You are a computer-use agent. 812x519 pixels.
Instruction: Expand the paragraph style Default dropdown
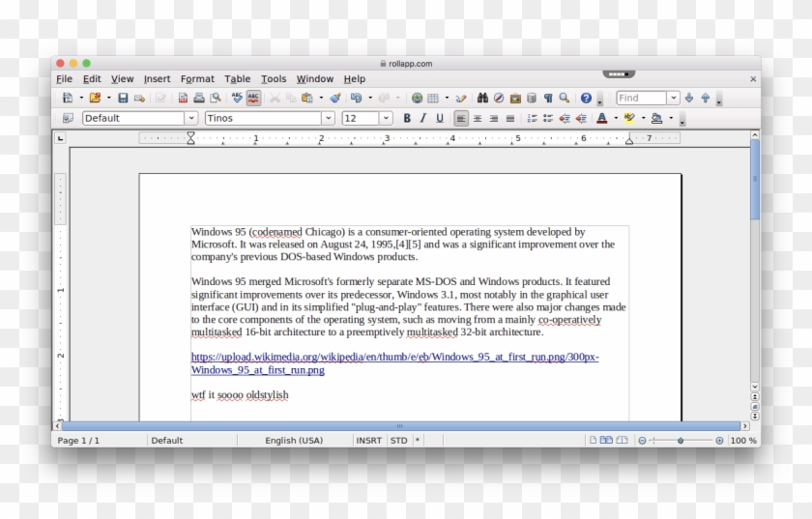(x=191, y=118)
